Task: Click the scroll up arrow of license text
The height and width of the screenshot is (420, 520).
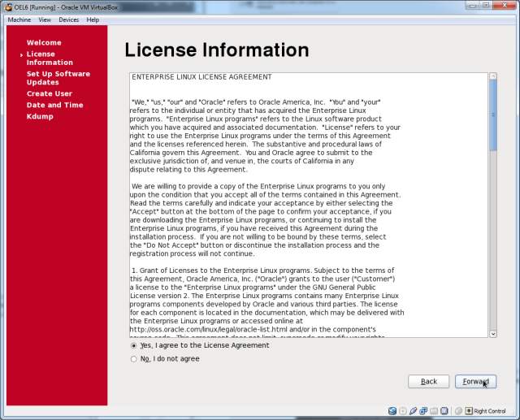Action: [493, 76]
